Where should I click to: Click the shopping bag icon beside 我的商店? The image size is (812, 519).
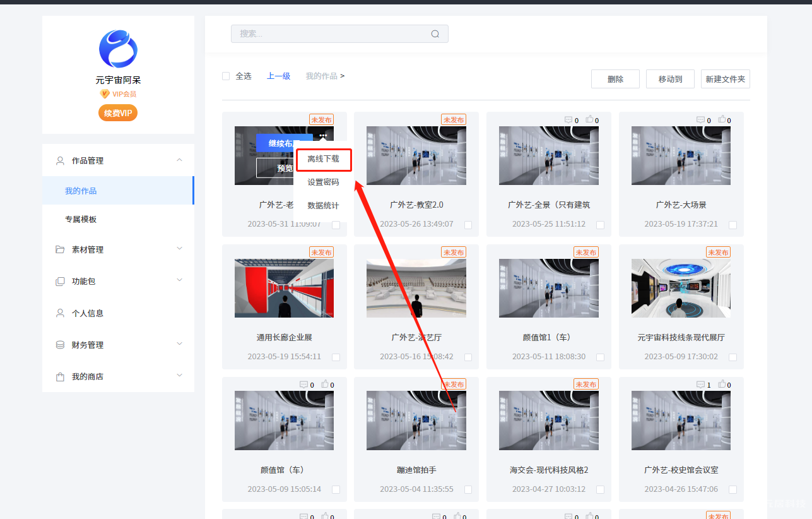60,377
